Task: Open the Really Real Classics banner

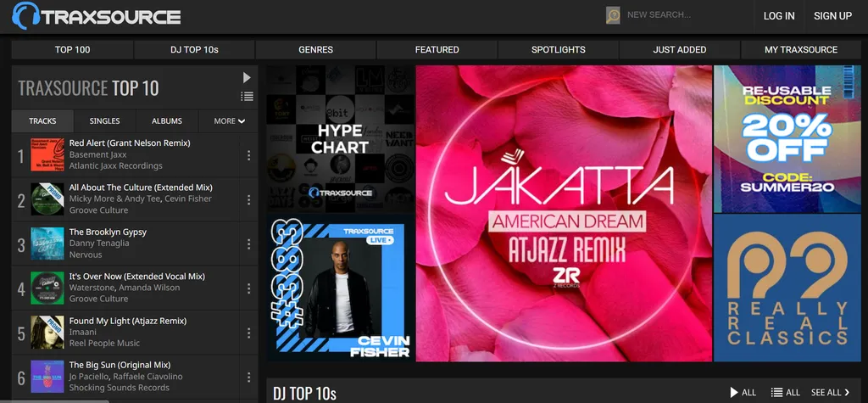Action: [787, 288]
